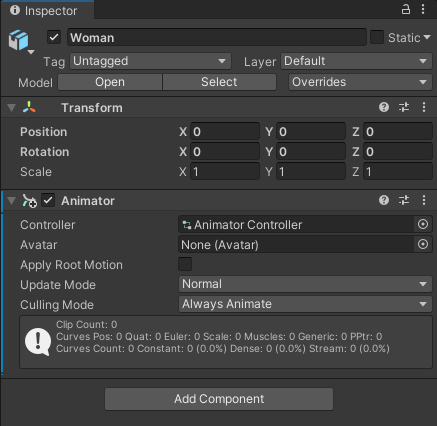Open Transform component more options menu
The width and height of the screenshot is (437, 426).
click(x=424, y=107)
